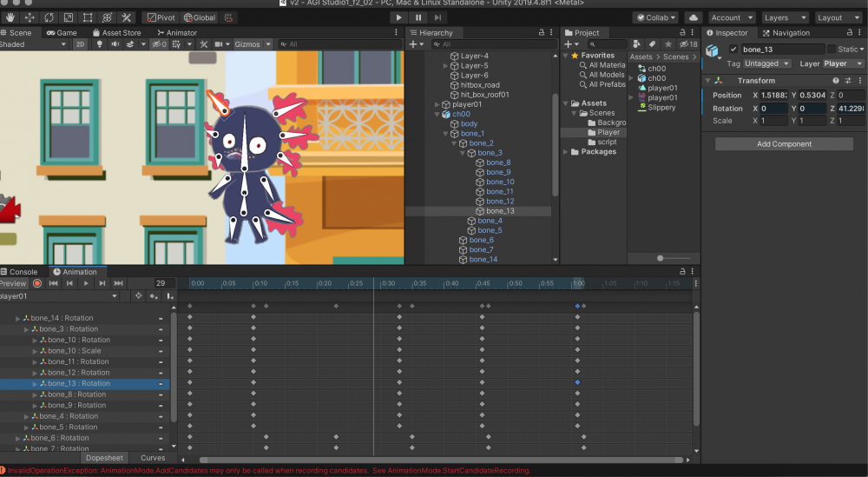Screen dimensions: 868x477
Task: Select bone_8 in Hierarchy
Action: point(498,162)
